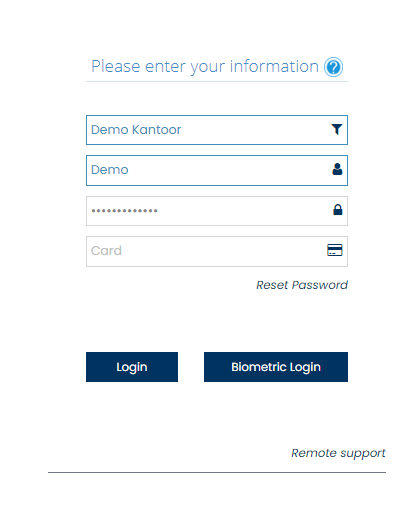Image resolution: width=405 pixels, height=507 pixels.
Task: Focus the Card input field
Action: [217, 251]
